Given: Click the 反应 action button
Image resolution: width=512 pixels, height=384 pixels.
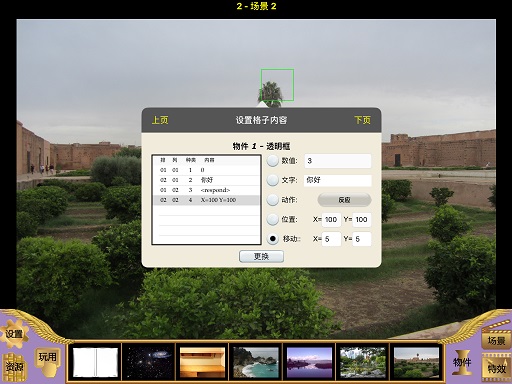Looking at the screenshot, I should (344, 200).
